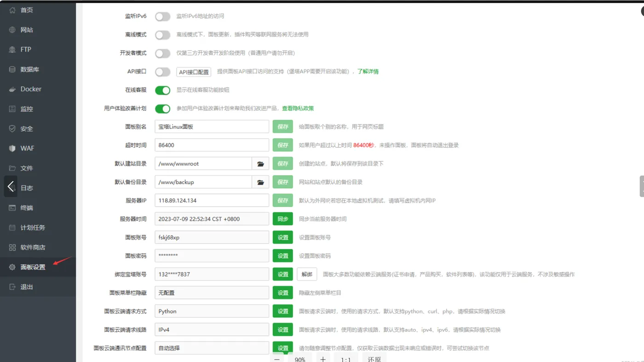The image size is (644, 362).
Task: Click the 1:1 actual size button
Action: click(x=346, y=359)
